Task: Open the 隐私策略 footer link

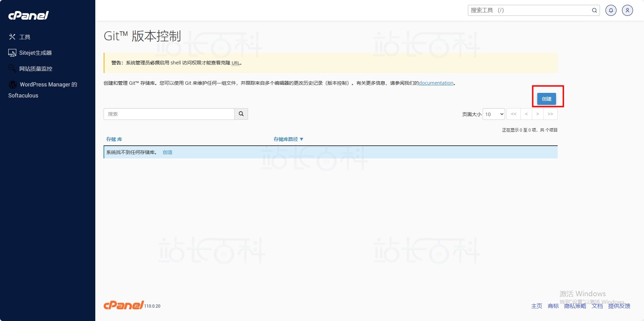Action: pyautogui.click(x=575, y=306)
